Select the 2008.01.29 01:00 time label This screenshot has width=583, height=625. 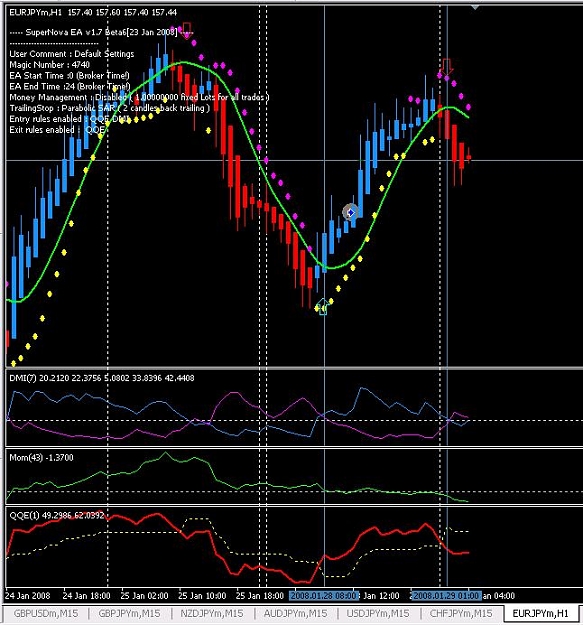click(446, 596)
